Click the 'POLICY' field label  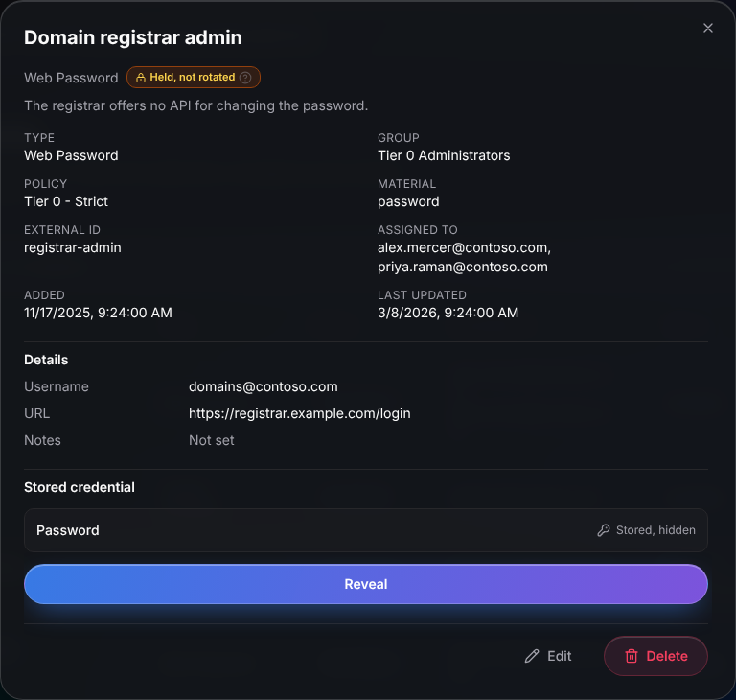pyautogui.click(x=46, y=184)
